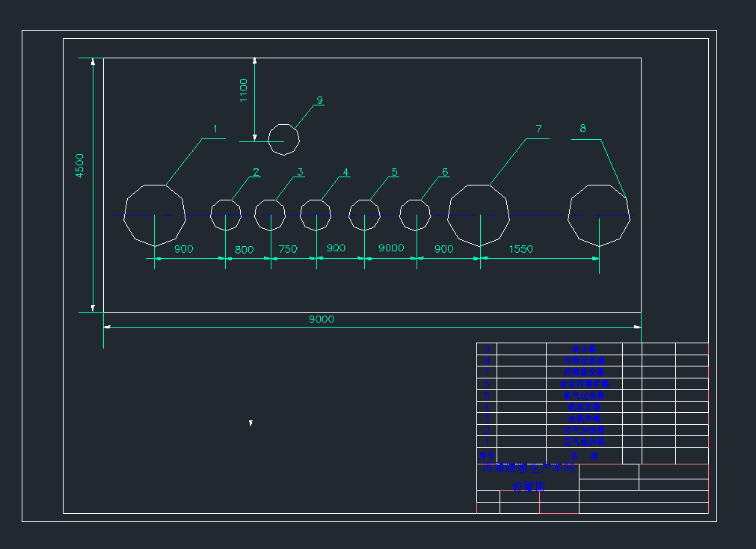This screenshot has width=756, height=549.
Task: Click the callout number 3 label
Action: pos(300,172)
